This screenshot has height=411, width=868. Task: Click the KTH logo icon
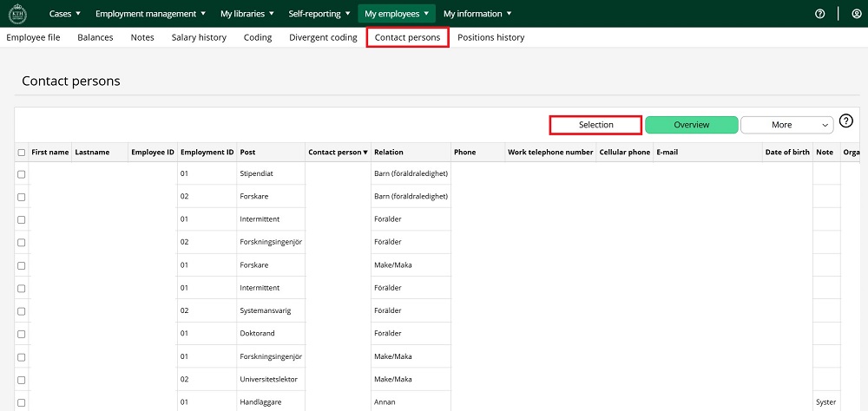click(x=16, y=14)
